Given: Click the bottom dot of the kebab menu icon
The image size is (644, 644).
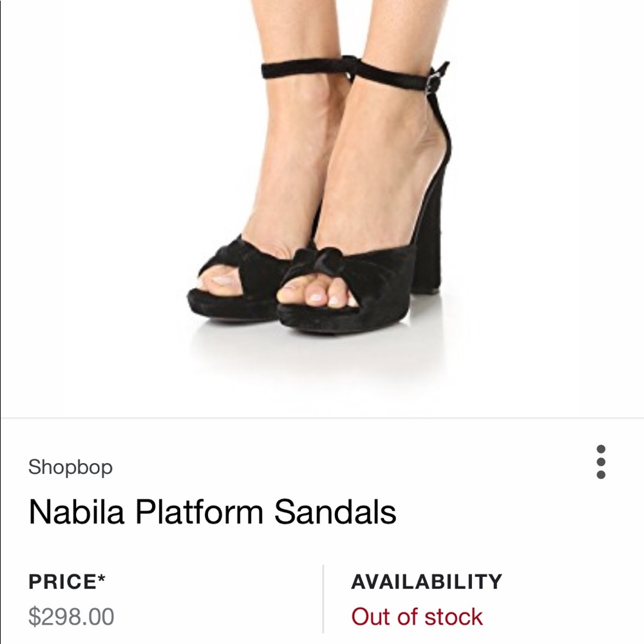Looking at the screenshot, I should (601, 475).
